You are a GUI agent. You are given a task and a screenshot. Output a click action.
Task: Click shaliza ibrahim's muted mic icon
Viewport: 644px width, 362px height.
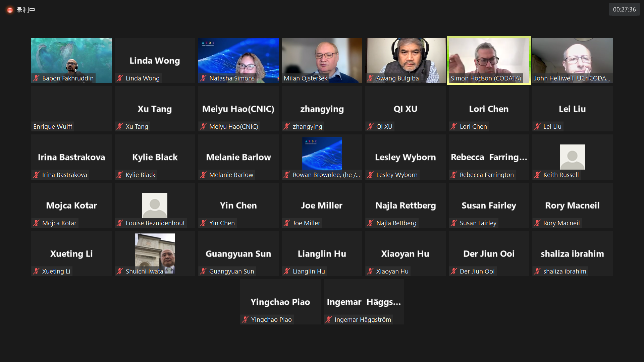point(537,271)
